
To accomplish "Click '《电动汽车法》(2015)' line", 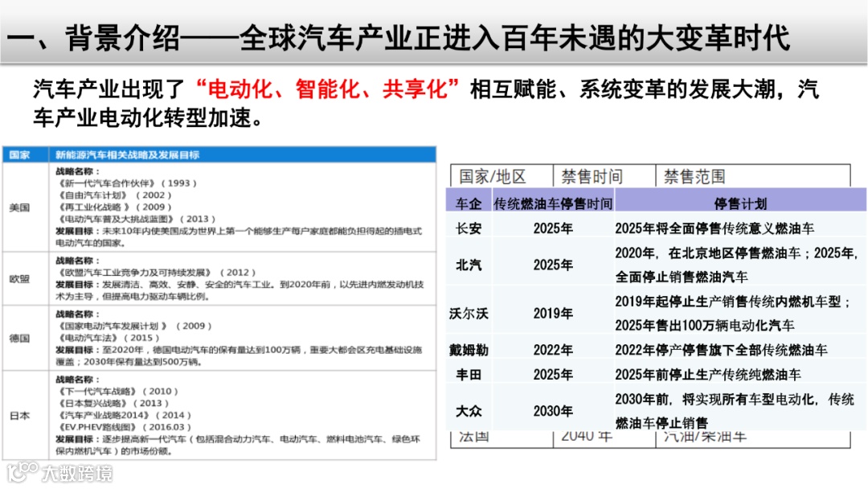I will (x=108, y=338).
